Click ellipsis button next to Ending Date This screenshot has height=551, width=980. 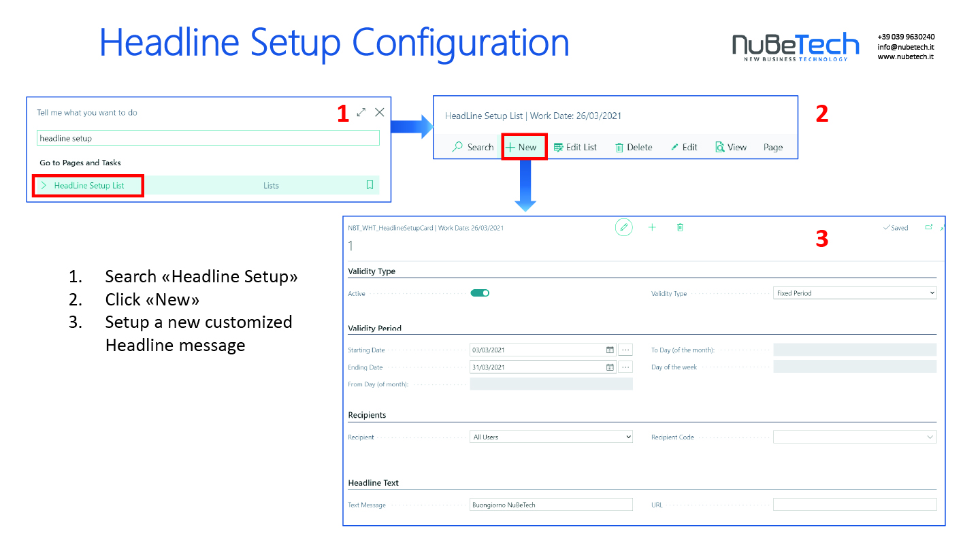click(x=625, y=367)
